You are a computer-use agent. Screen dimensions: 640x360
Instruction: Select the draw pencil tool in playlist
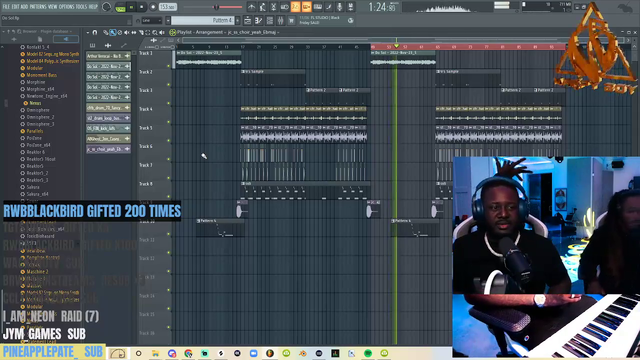click(106, 32)
